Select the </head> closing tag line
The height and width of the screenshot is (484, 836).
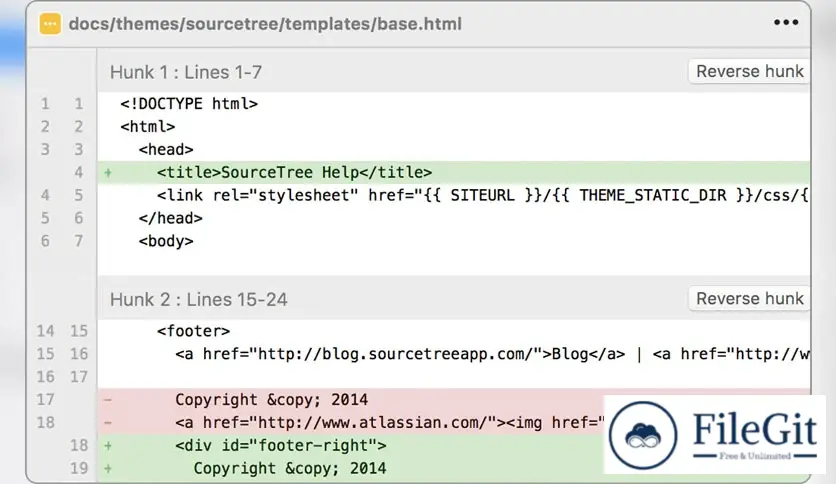point(454,218)
